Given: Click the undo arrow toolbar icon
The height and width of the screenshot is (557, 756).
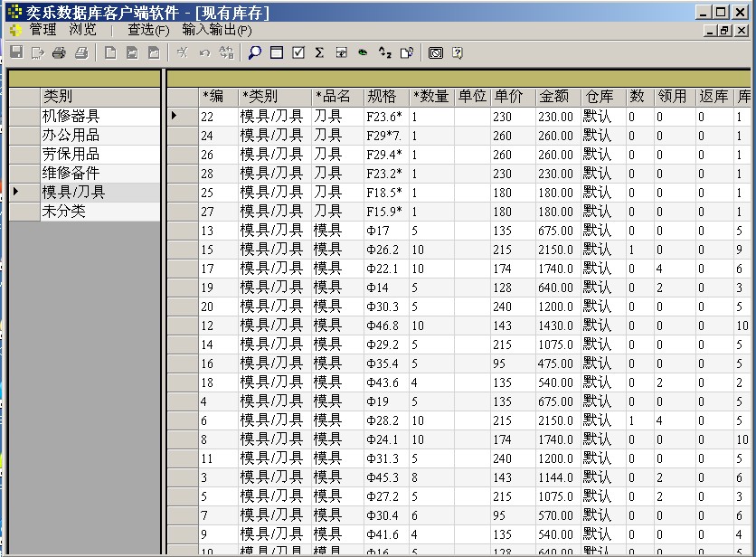Looking at the screenshot, I should point(204,53).
